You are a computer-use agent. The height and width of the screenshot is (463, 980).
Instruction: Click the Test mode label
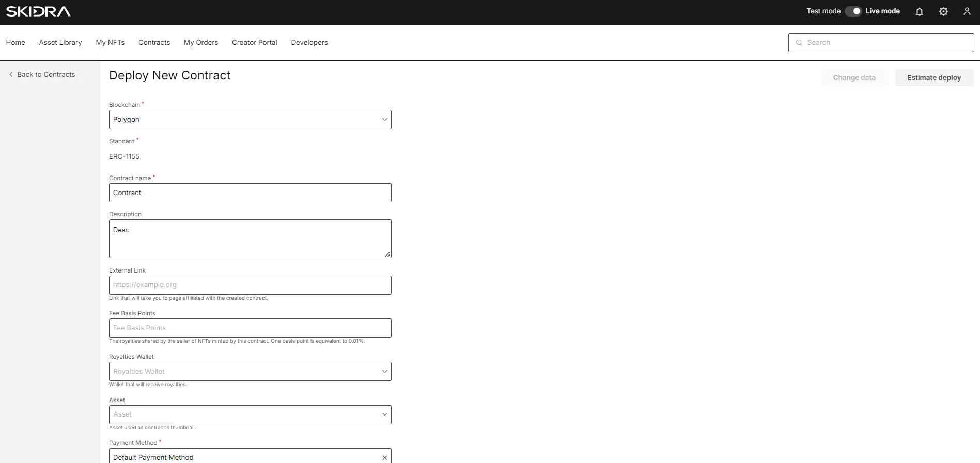click(823, 11)
